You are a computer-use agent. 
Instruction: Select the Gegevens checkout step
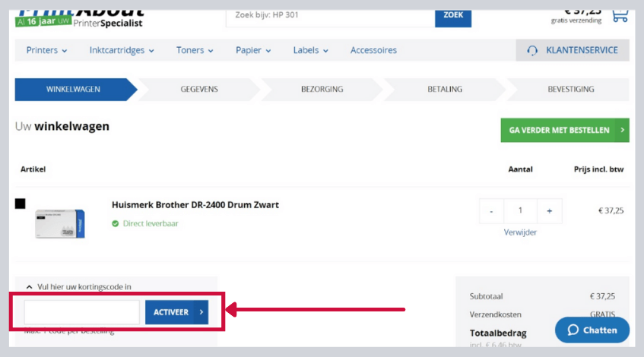(x=199, y=90)
